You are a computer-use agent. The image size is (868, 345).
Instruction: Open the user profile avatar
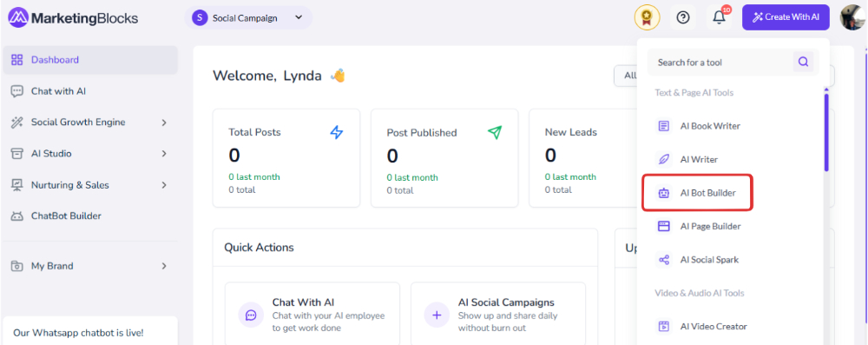(x=852, y=17)
